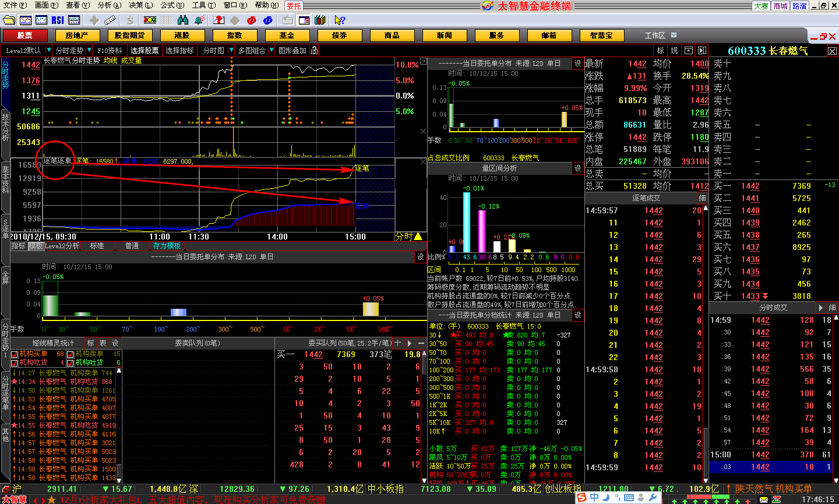Click the cursor help question icon
839x504 pixels.
coord(340,20)
